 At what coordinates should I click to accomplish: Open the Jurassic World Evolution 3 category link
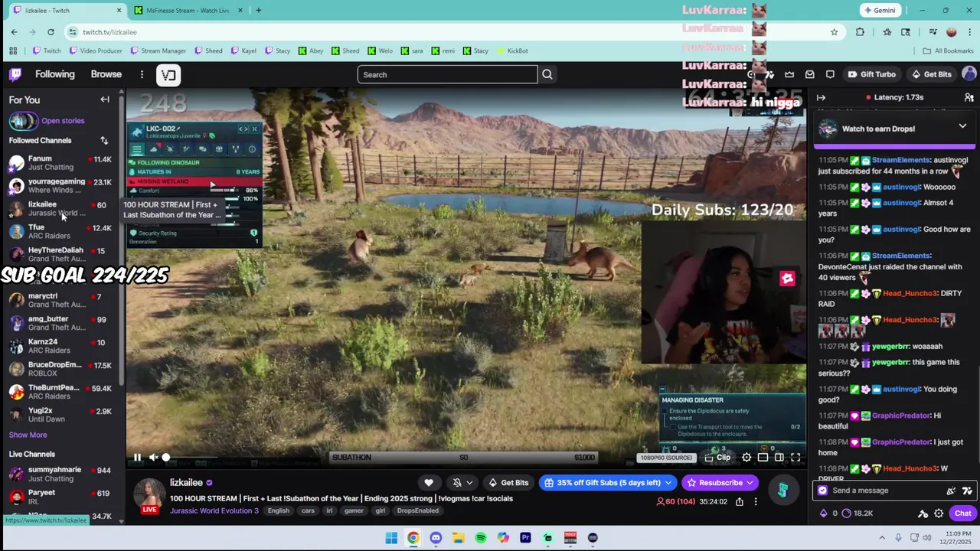pyautogui.click(x=214, y=510)
